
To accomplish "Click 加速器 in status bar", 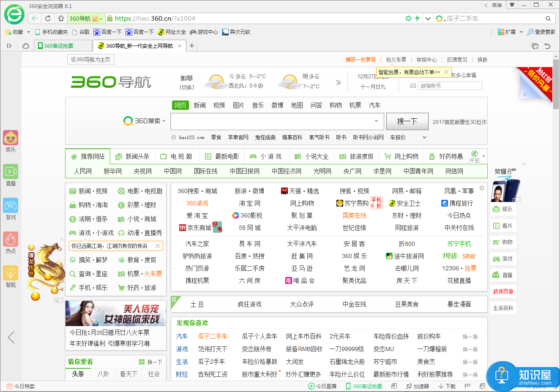I will pos(417,386).
